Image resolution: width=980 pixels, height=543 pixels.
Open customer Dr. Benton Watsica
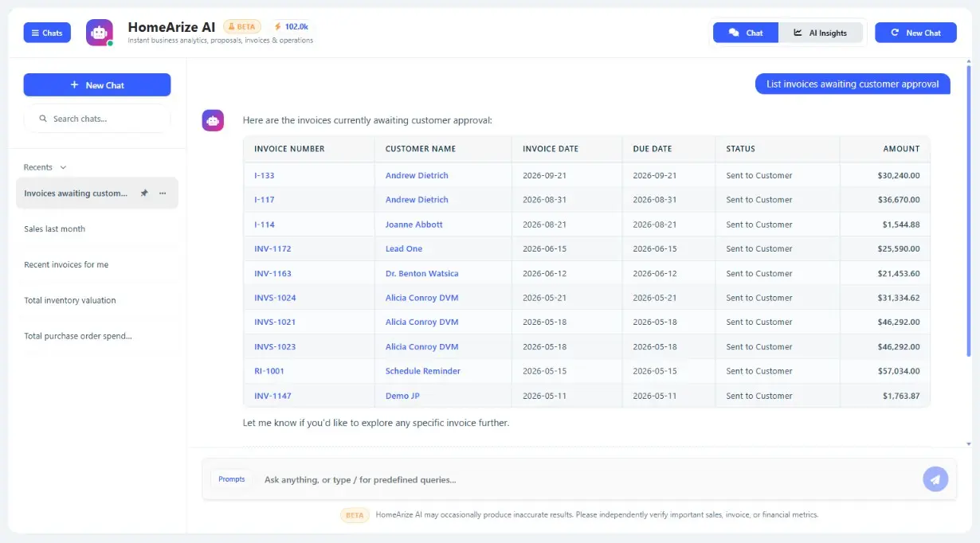(422, 274)
